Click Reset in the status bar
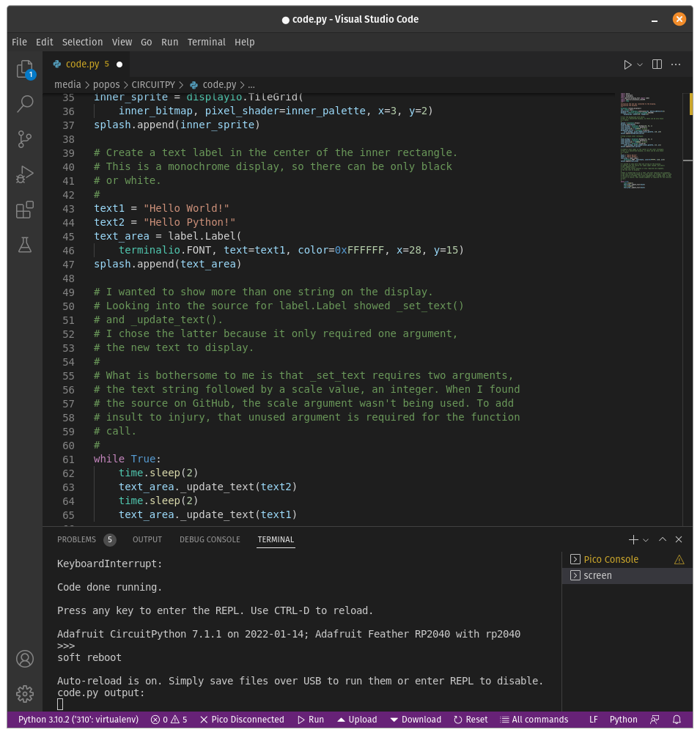700x735 pixels. point(471,720)
